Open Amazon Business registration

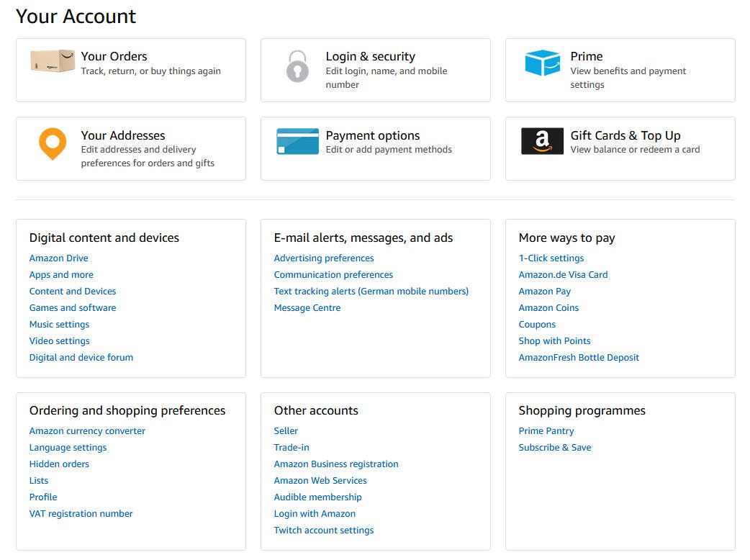pyautogui.click(x=336, y=464)
